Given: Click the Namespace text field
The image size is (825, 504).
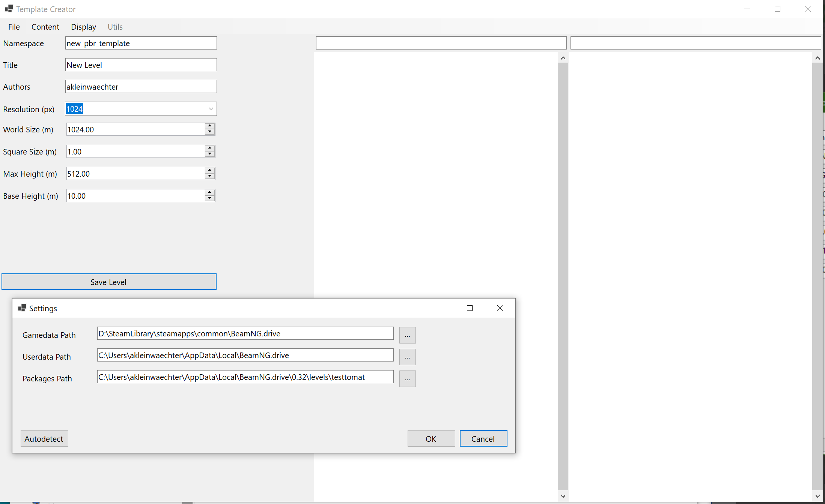Looking at the screenshot, I should [141, 43].
